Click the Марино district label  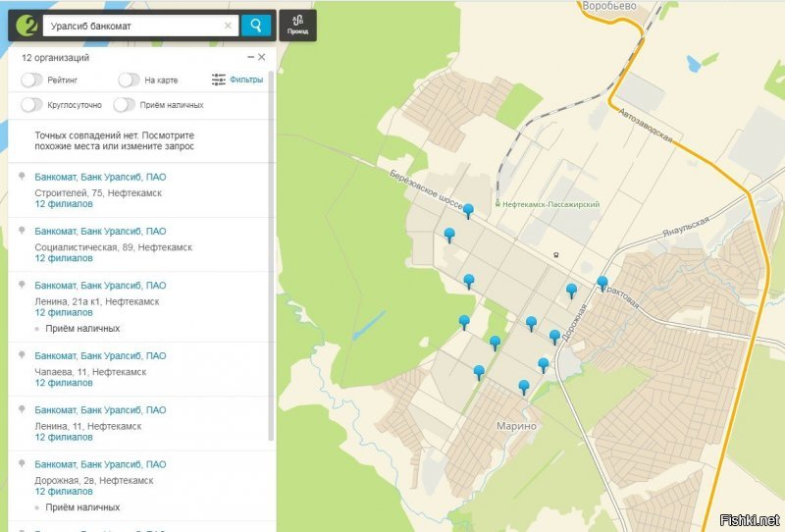(x=516, y=426)
